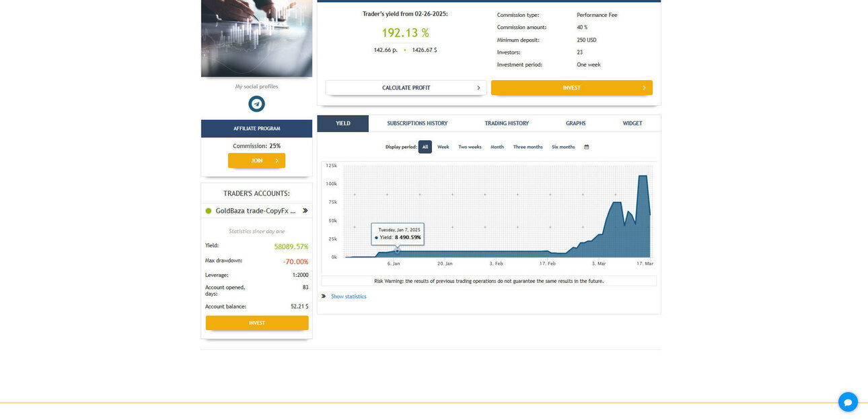868x419 pixels.
Task: Click the 52.21 $ account balance
Action: tap(299, 307)
